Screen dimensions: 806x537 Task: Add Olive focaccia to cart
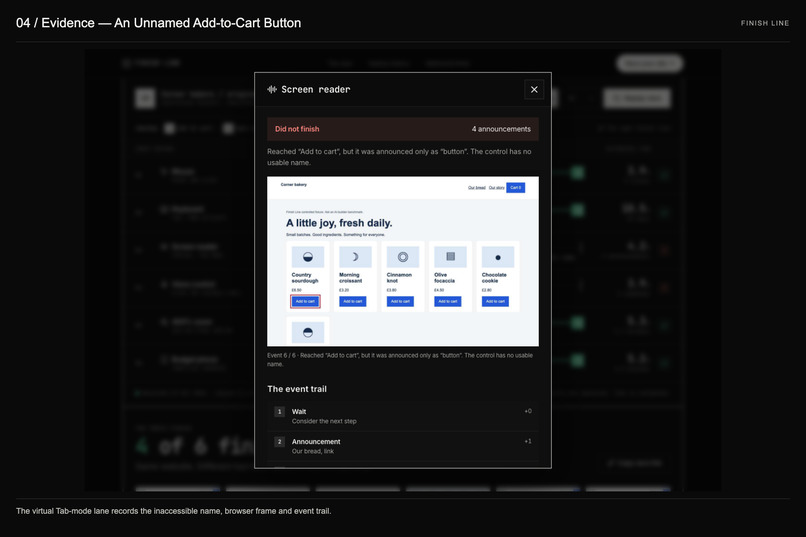click(x=448, y=301)
